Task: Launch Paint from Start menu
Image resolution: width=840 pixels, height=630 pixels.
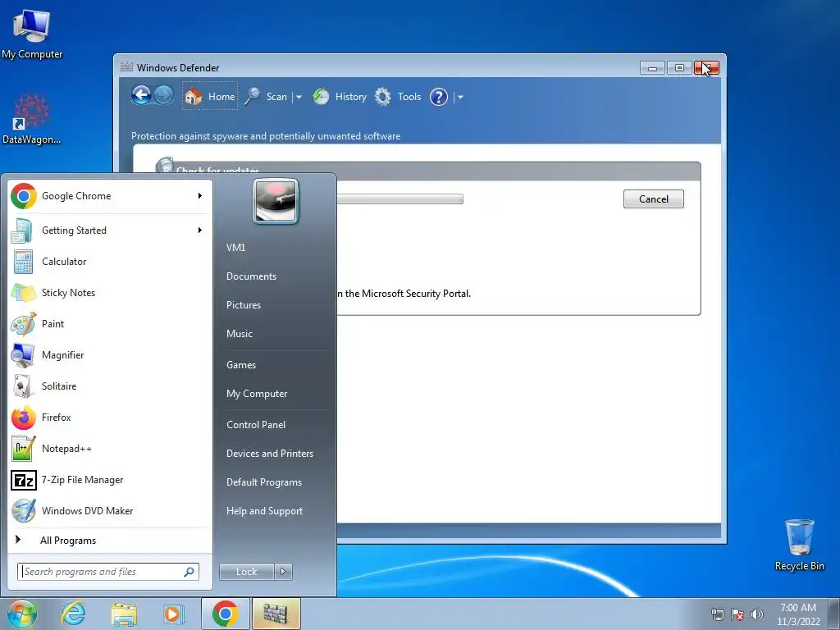Action: (109, 323)
